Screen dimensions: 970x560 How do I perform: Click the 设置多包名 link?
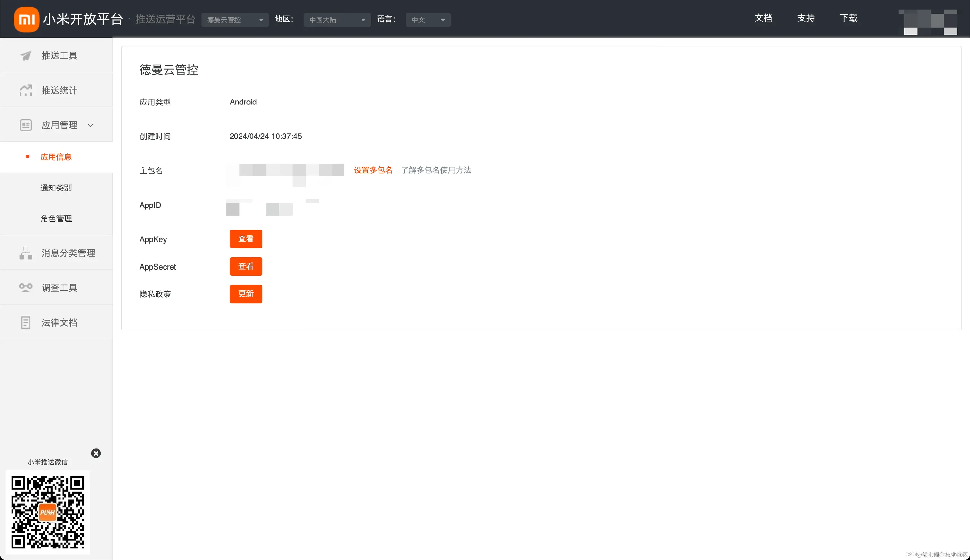coord(373,170)
